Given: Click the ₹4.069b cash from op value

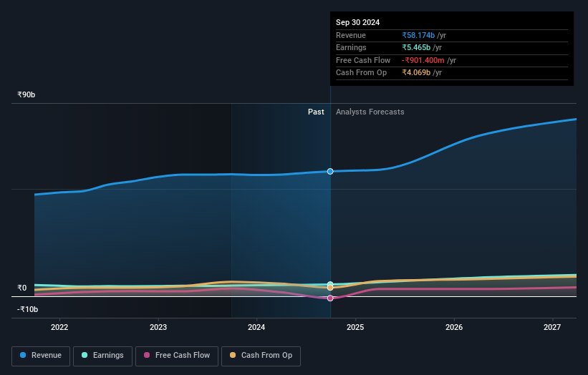Looking at the screenshot, I should tap(416, 73).
